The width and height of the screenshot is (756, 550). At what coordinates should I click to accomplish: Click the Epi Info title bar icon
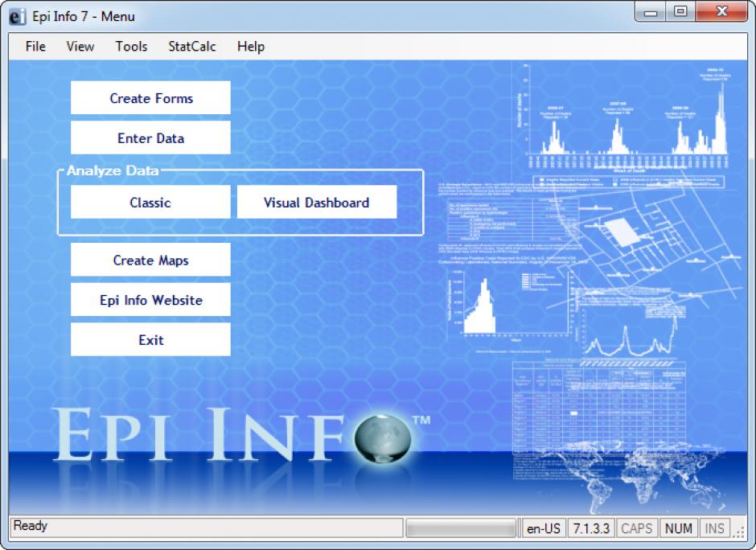18,16
